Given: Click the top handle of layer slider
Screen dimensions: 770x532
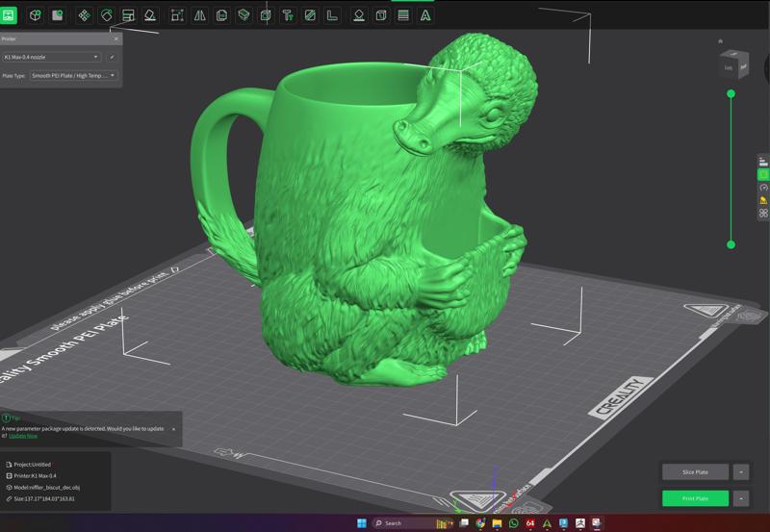Looking at the screenshot, I should pos(731,93).
